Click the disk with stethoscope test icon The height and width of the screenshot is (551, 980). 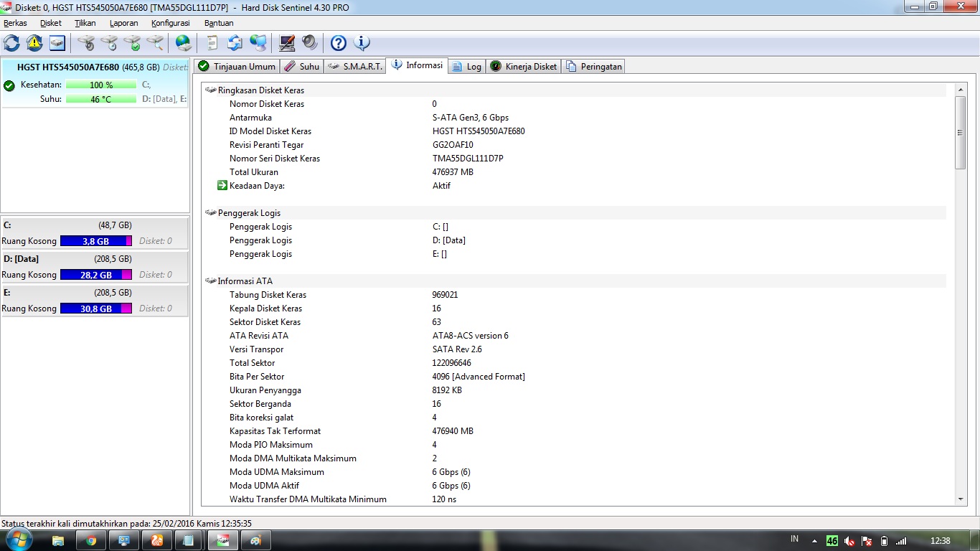pos(86,43)
